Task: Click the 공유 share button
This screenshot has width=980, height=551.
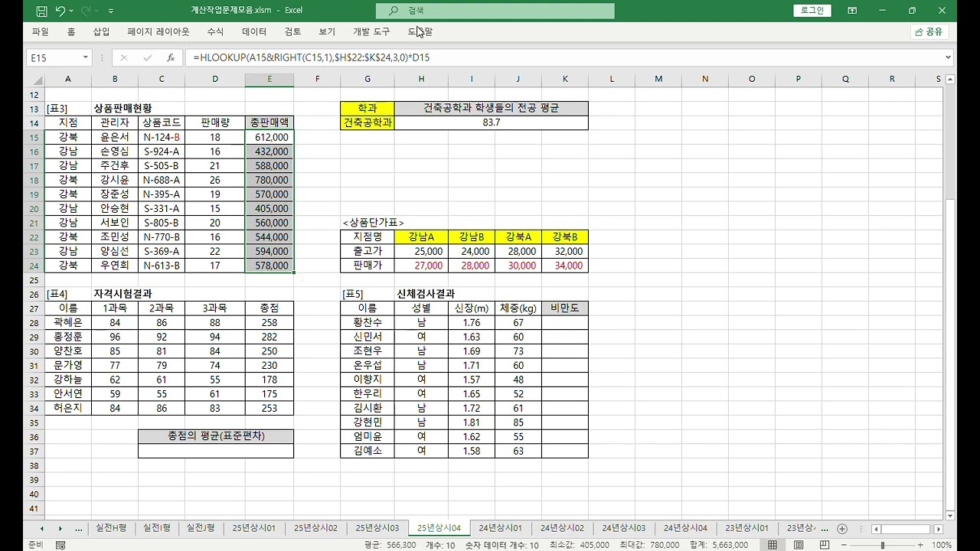Action: [x=929, y=32]
